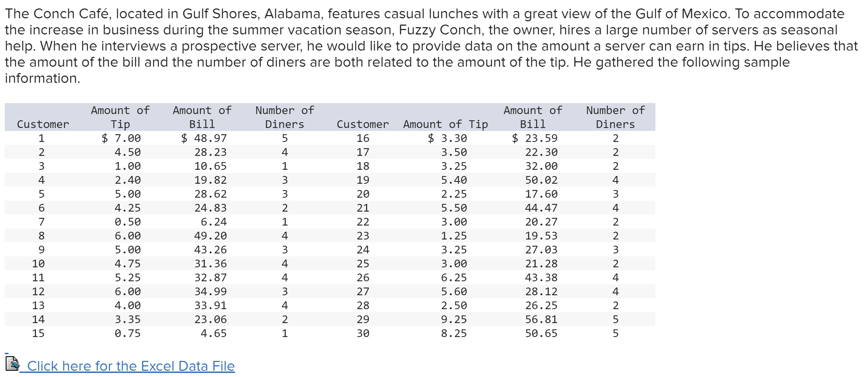Click the bill value 56.81 for customer 29
The image size is (868, 377).
click(x=541, y=319)
